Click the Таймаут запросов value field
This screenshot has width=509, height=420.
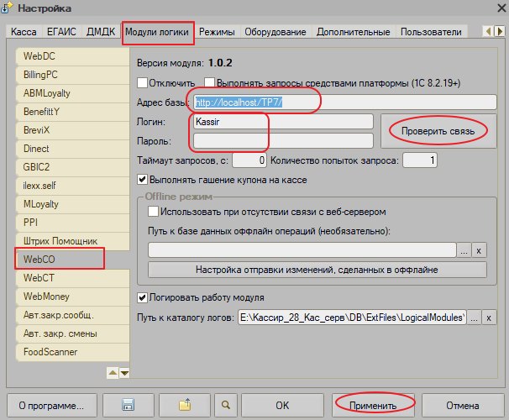249,160
